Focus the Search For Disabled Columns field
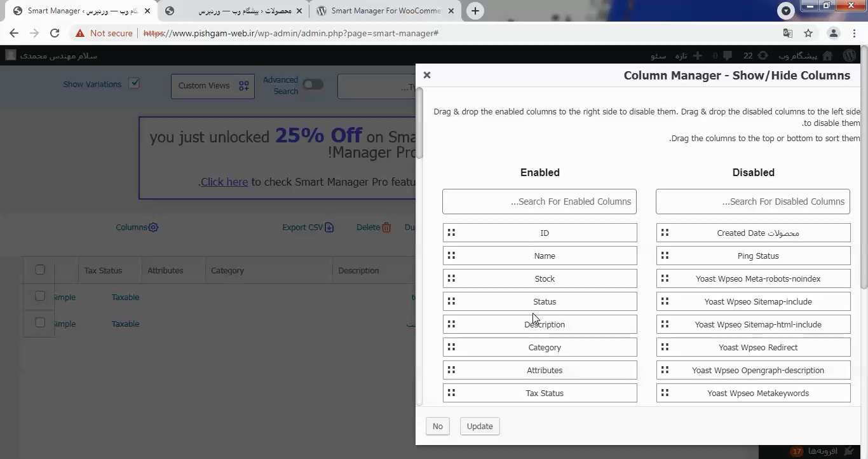 click(753, 202)
